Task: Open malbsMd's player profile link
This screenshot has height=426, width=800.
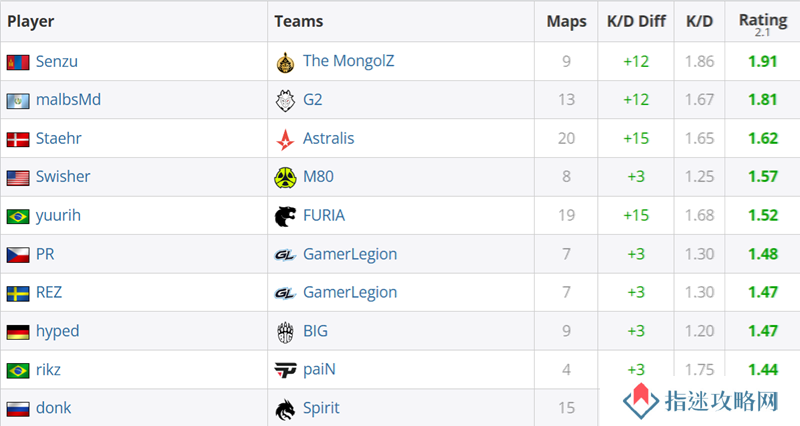Action: coord(68,99)
